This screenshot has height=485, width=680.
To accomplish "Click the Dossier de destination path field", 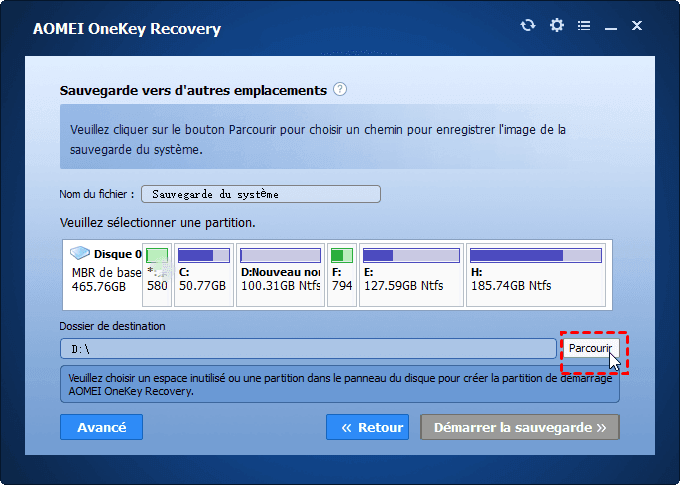I will click(308, 349).
